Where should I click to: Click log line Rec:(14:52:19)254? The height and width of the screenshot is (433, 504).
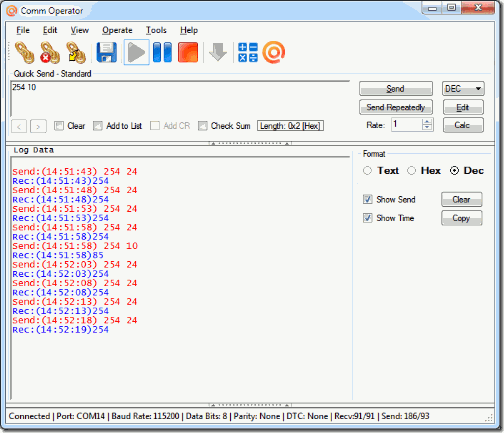click(61, 330)
